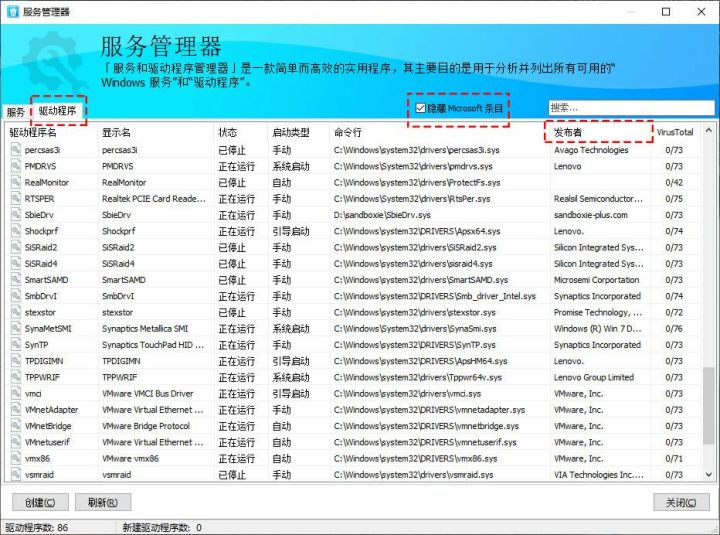This screenshot has height=535, width=720.
Task: Click the driver icon beside vmci
Action: (16, 394)
